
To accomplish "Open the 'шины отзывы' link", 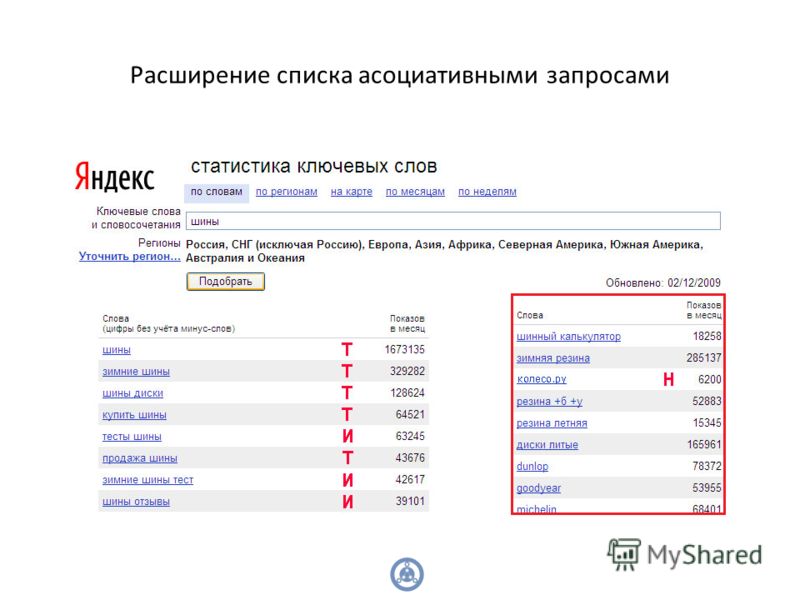I will click(136, 502).
